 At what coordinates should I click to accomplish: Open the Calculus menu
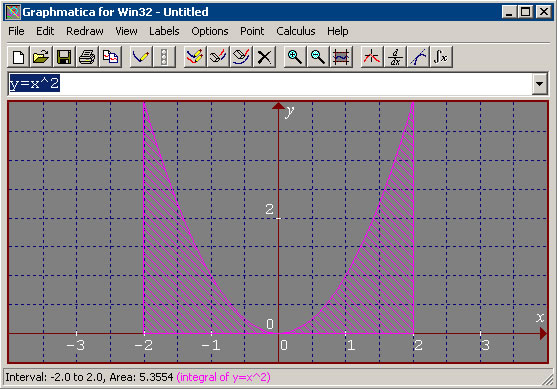[296, 31]
